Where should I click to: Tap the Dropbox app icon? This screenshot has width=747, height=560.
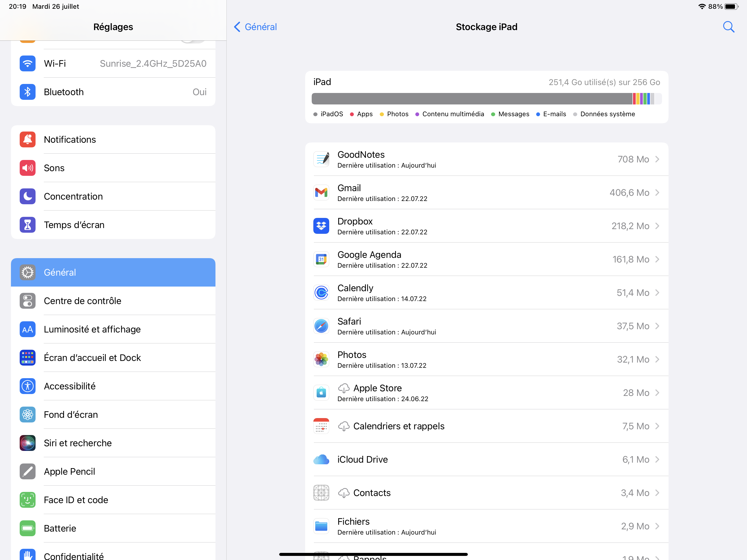pos(321,226)
